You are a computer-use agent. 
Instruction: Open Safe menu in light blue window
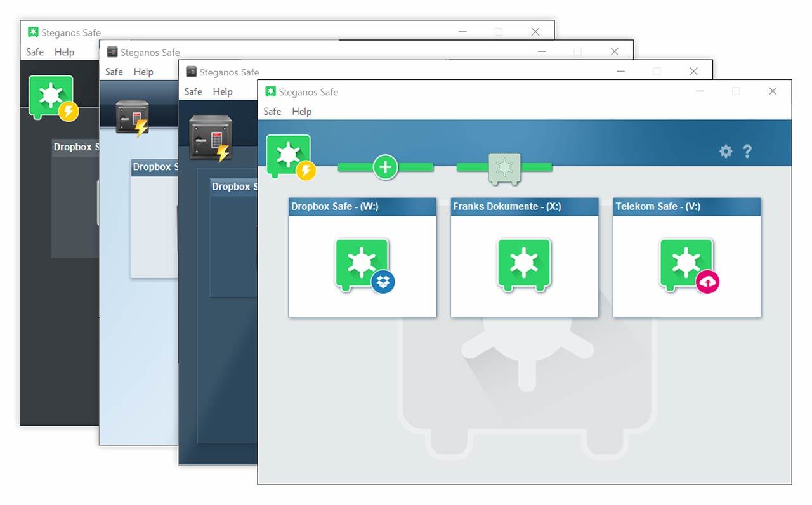114,72
